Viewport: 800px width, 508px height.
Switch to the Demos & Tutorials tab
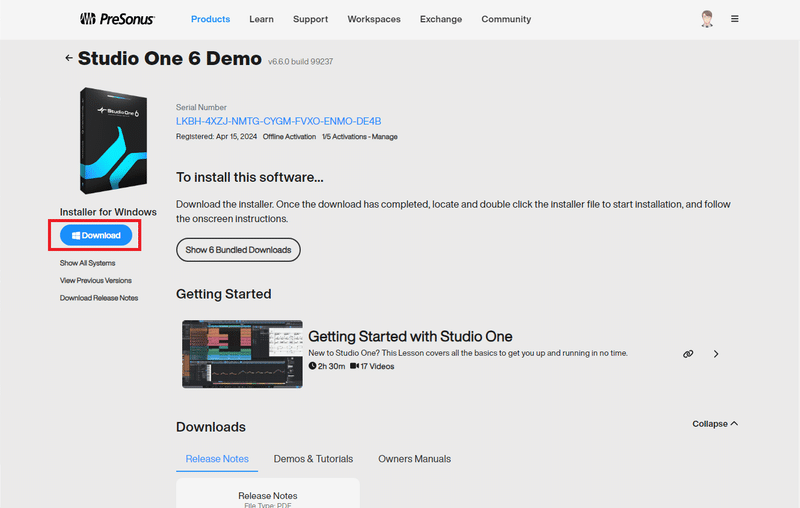click(313, 459)
